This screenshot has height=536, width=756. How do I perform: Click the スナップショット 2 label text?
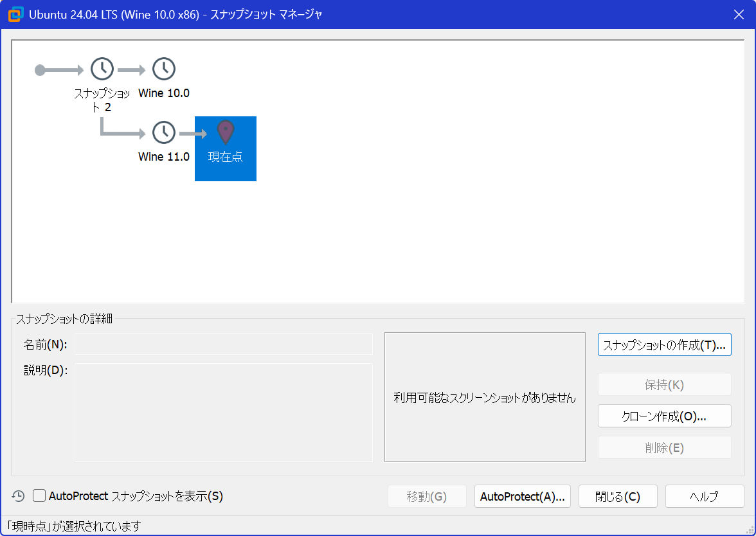102,100
